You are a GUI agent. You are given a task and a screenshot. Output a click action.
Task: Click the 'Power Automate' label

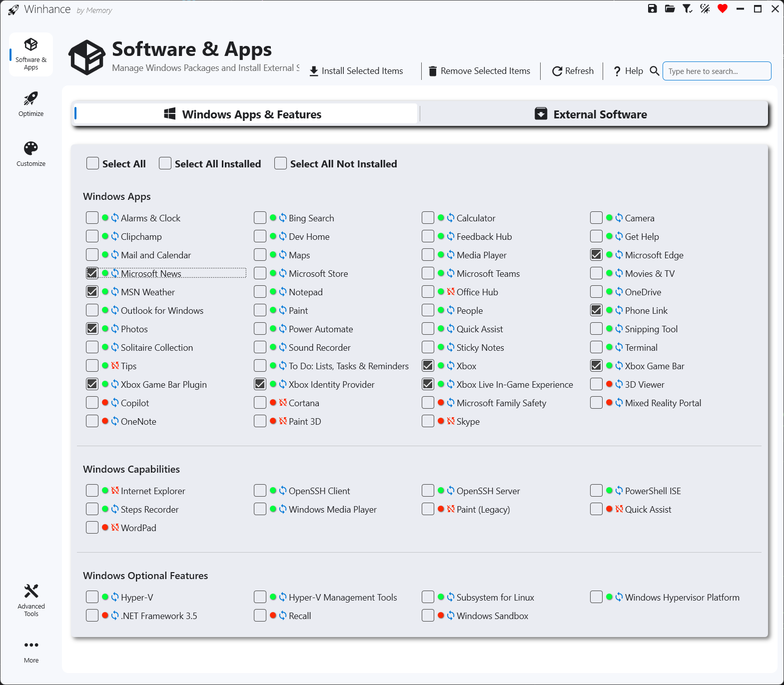(321, 329)
